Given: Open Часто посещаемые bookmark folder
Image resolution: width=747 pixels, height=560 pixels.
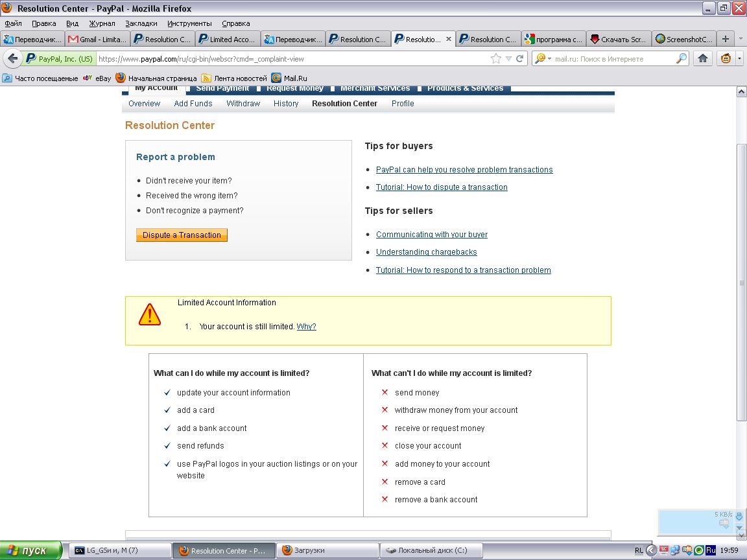Looking at the screenshot, I should [x=40, y=78].
